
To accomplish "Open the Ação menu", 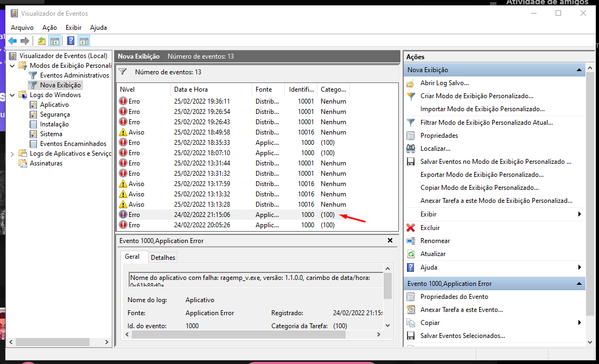I will tap(49, 28).
